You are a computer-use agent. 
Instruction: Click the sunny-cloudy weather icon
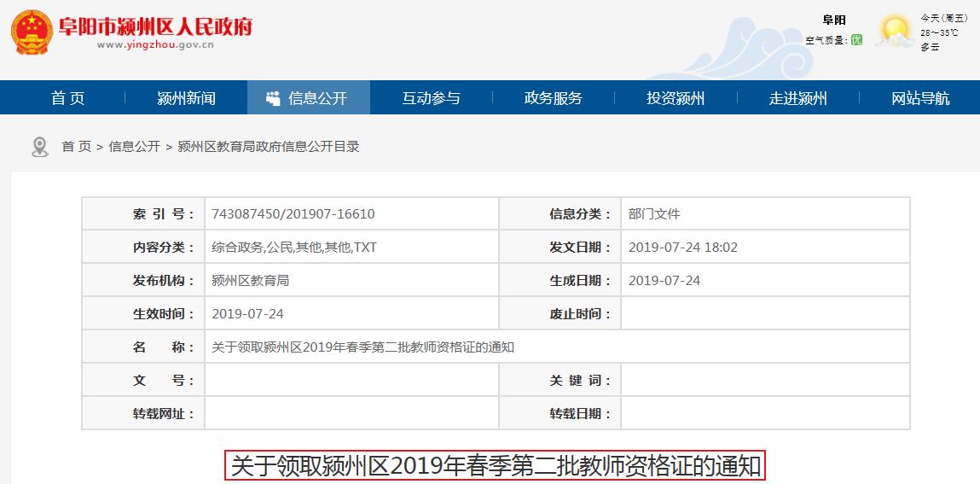tap(896, 32)
